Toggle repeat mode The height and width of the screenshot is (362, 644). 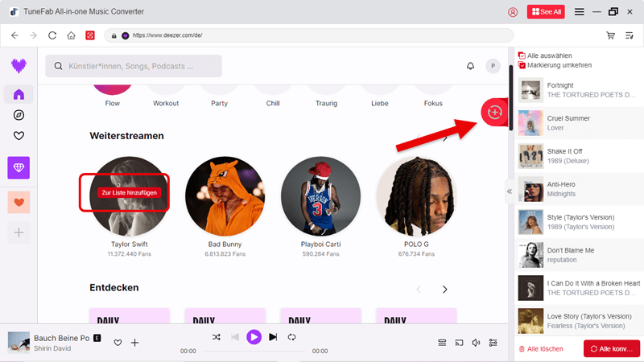(291, 337)
